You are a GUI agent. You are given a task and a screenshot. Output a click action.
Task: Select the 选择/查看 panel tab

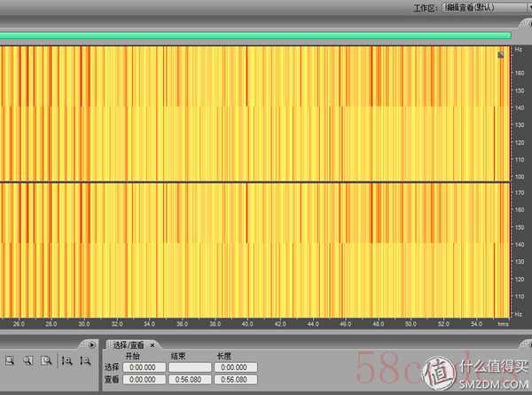point(129,345)
